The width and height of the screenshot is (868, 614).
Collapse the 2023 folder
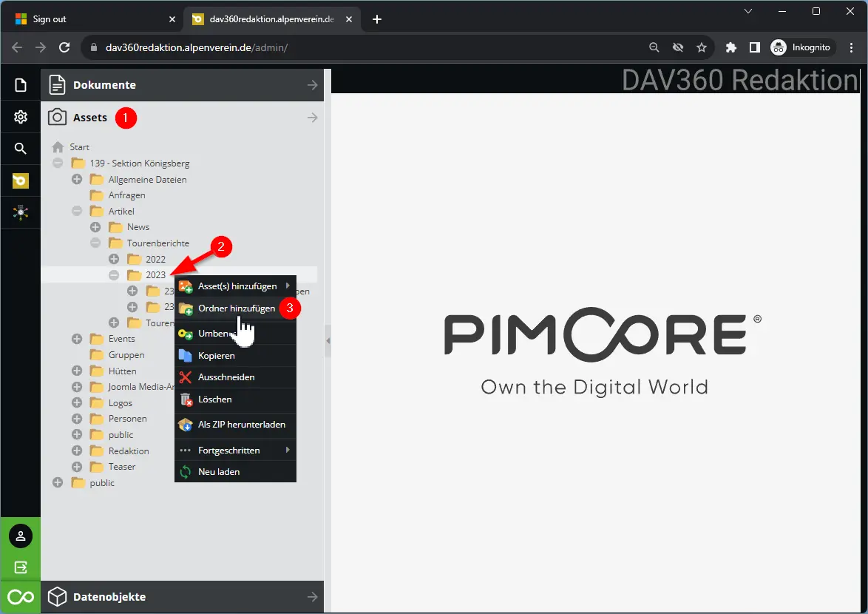114,275
